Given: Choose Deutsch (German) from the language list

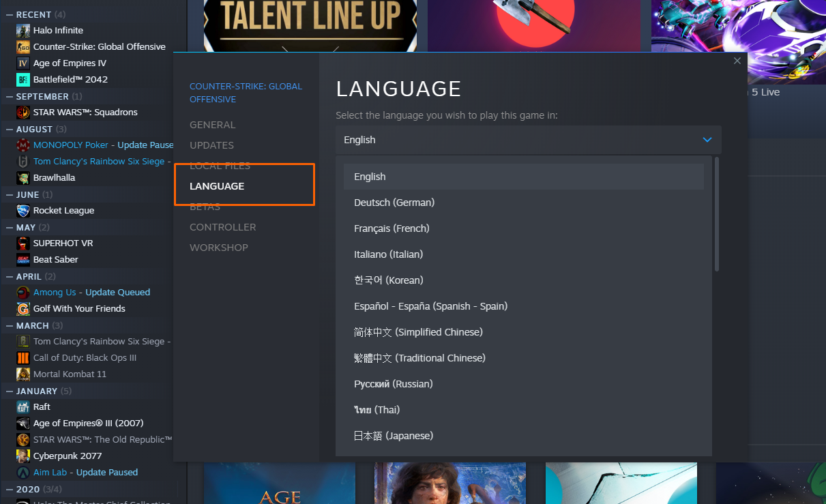Looking at the screenshot, I should pyautogui.click(x=524, y=203).
